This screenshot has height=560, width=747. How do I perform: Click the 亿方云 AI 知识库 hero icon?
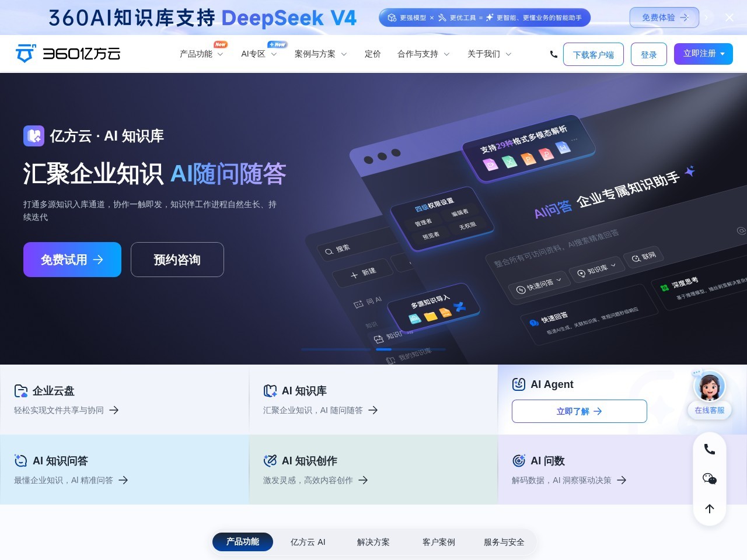click(x=34, y=136)
